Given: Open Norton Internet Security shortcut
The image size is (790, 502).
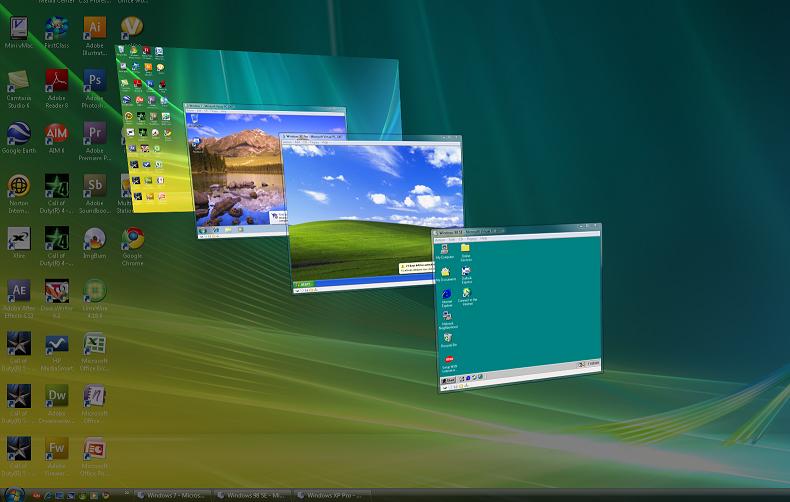Looking at the screenshot, I should click(19, 194).
